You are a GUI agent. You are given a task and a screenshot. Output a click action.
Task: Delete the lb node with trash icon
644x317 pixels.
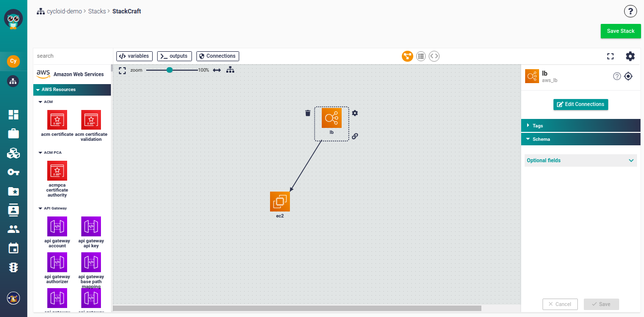point(308,113)
